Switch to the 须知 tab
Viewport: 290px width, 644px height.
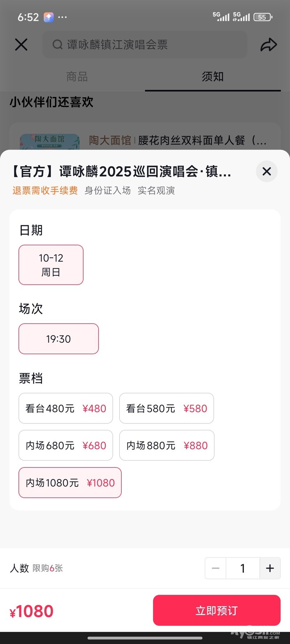213,77
